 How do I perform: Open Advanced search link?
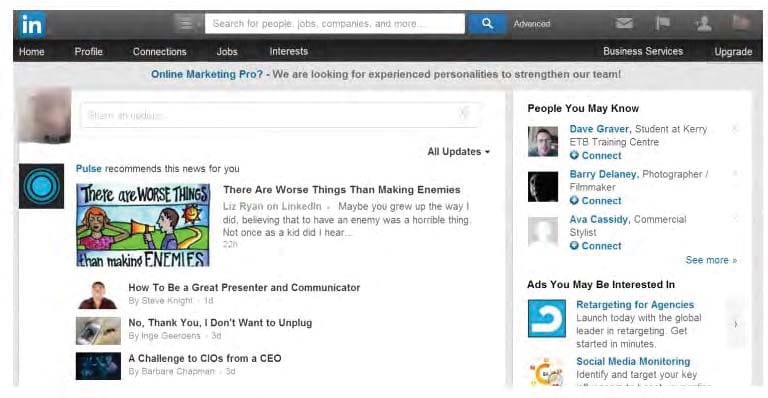(532, 23)
